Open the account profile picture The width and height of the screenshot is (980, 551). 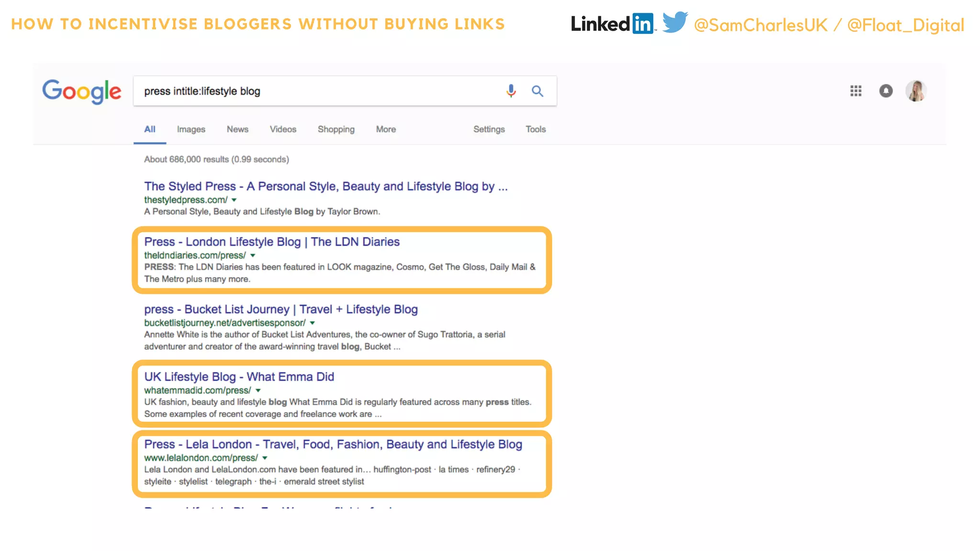[x=916, y=91]
